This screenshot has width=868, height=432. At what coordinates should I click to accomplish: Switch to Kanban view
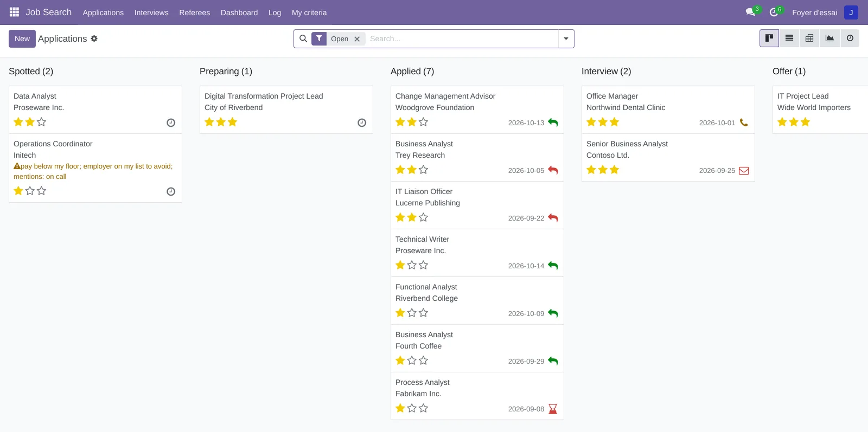769,38
